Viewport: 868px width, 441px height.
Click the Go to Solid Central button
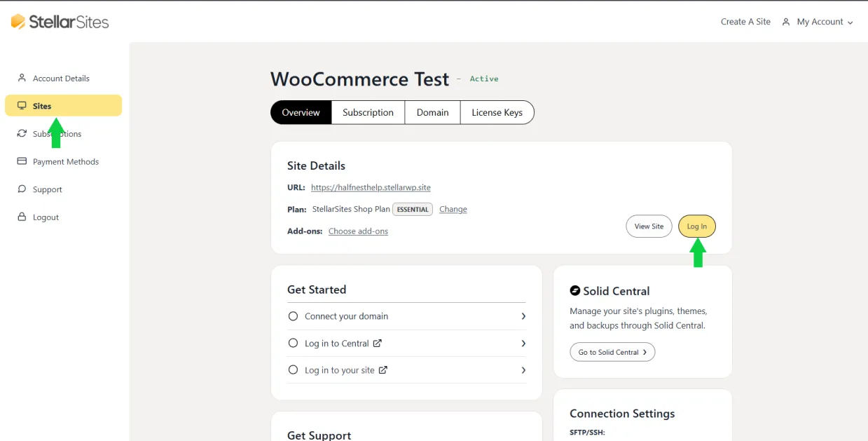(612, 352)
